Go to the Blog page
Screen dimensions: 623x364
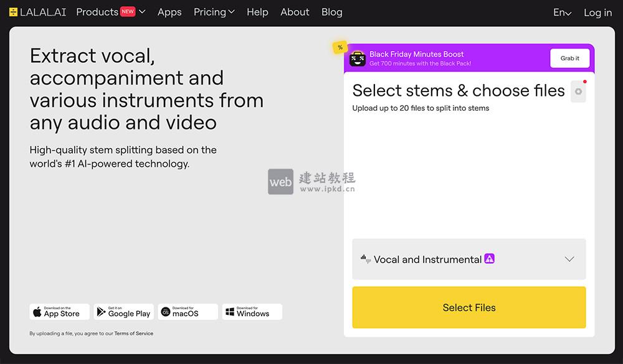click(331, 12)
